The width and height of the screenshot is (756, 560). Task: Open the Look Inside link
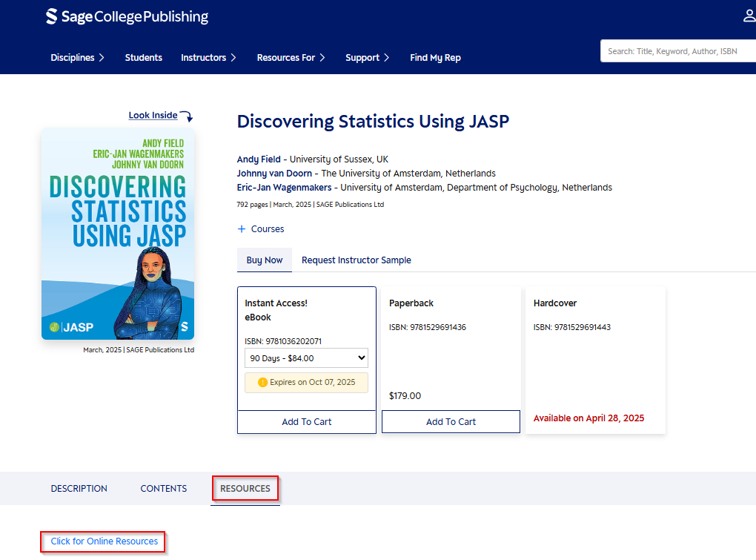click(153, 115)
